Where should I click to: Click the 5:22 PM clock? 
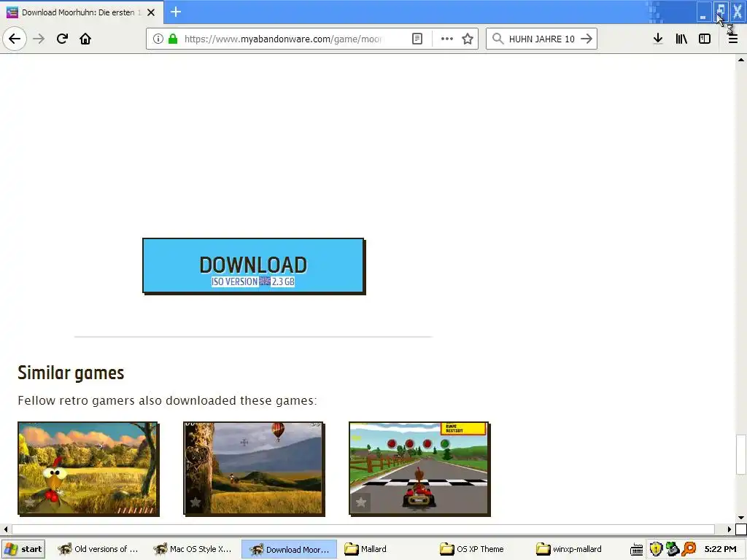coord(720,549)
